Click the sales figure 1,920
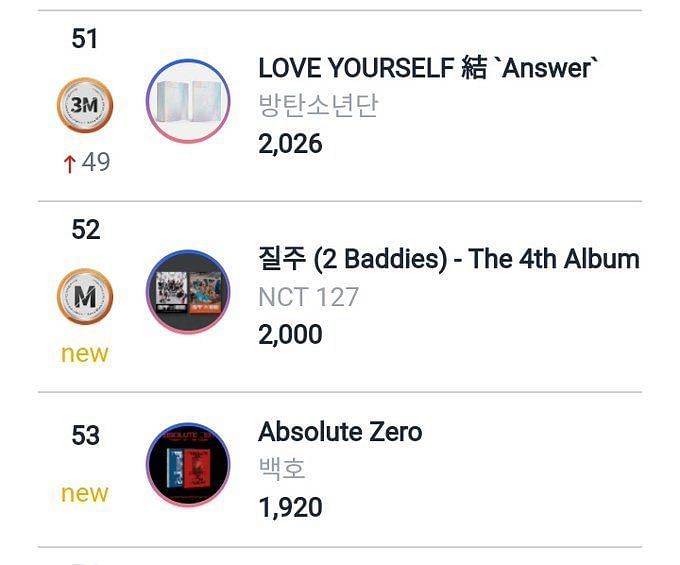The width and height of the screenshot is (680, 565). 290,507
